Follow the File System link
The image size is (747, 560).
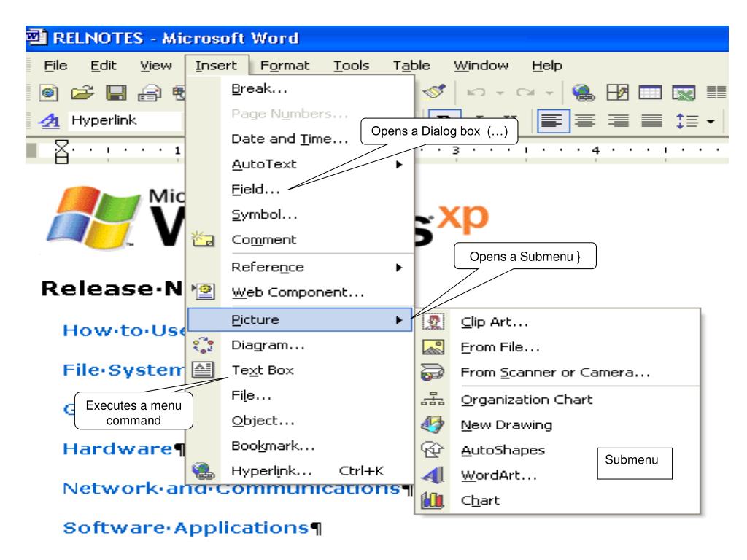pyautogui.click(x=123, y=370)
